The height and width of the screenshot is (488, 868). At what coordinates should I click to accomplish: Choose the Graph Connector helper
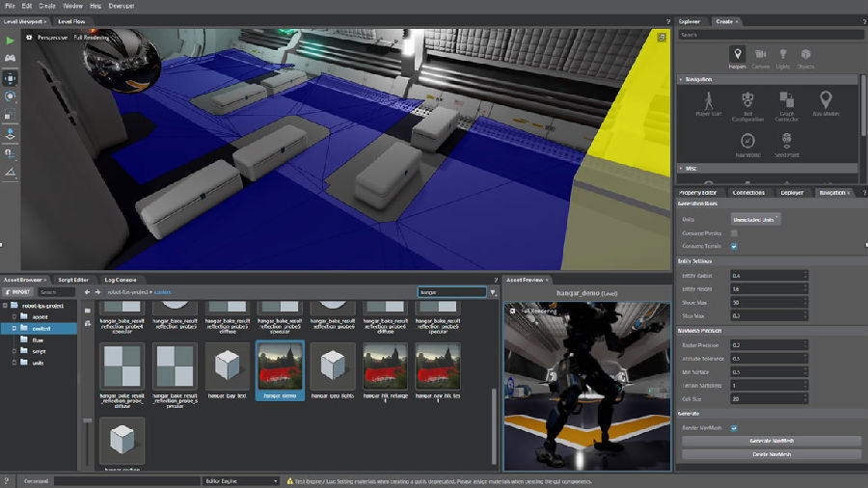(787, 106)
